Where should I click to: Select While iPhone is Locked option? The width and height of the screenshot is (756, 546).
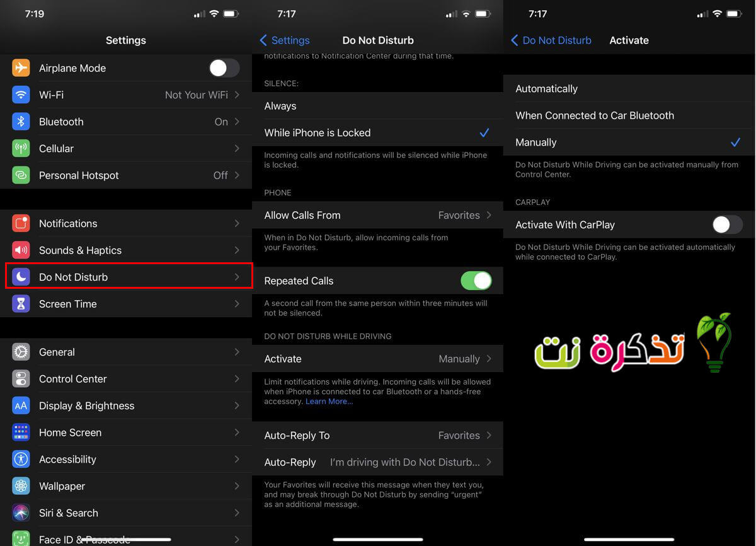tap(377, 132)
